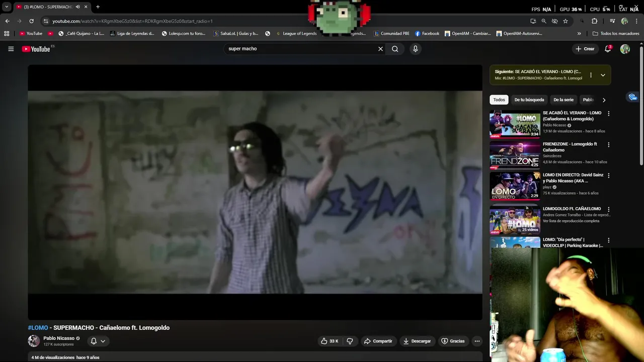Click the Gracias button
644x362 pixels.
[x=453, y=341]
